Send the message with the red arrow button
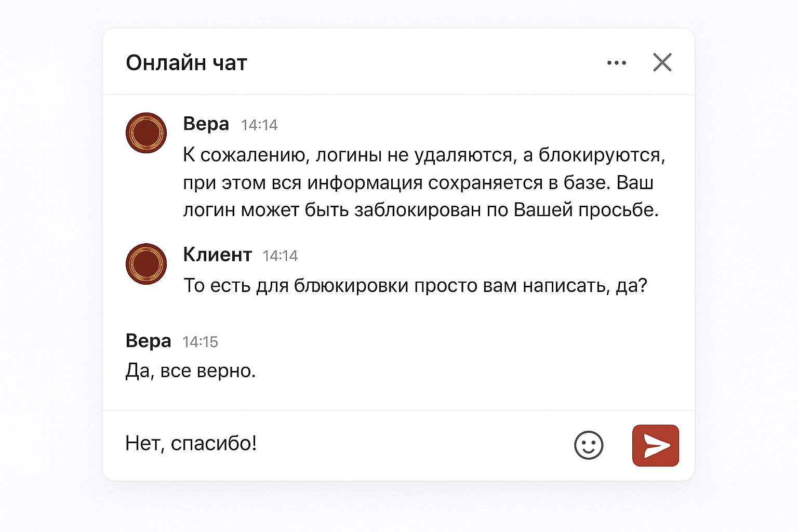Image resolution: width=798 pixels, height=532 pixels. 656,446
